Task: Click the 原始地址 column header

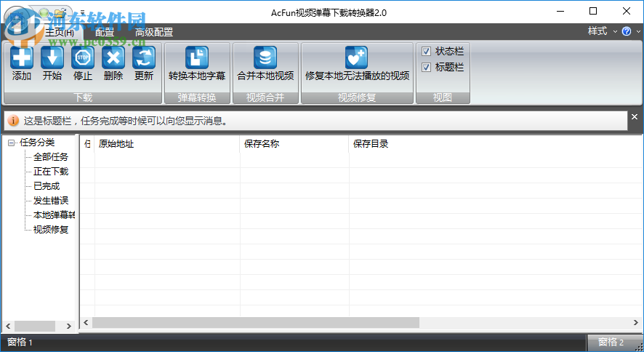Action: (167, 144)
